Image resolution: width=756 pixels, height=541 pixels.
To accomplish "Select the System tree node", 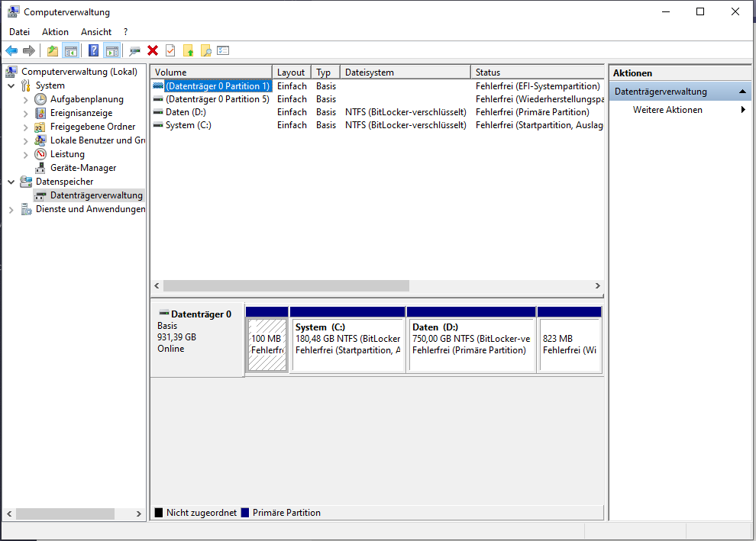I will pos(50,85).
